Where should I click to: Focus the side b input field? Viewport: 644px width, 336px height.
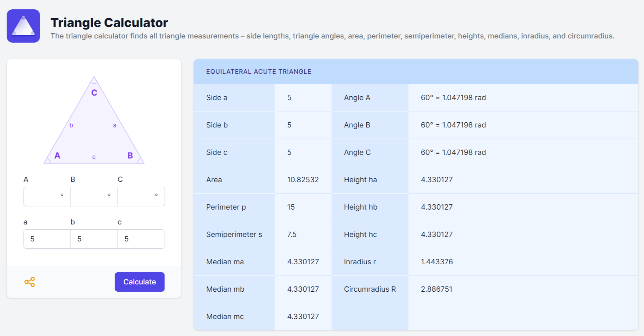coord(94,239)
